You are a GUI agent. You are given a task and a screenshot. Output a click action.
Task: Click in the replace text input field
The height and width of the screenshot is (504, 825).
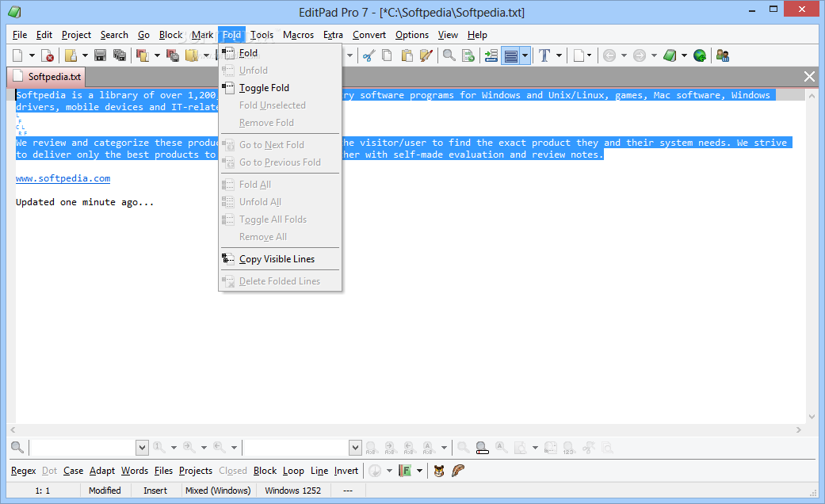pyautogui.click(x=296, y=448)
